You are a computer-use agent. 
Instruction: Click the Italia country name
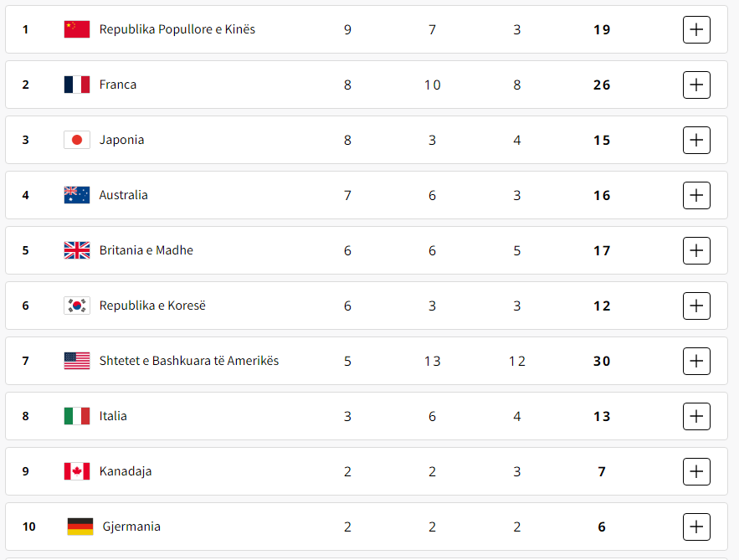[x=113, y=416]
